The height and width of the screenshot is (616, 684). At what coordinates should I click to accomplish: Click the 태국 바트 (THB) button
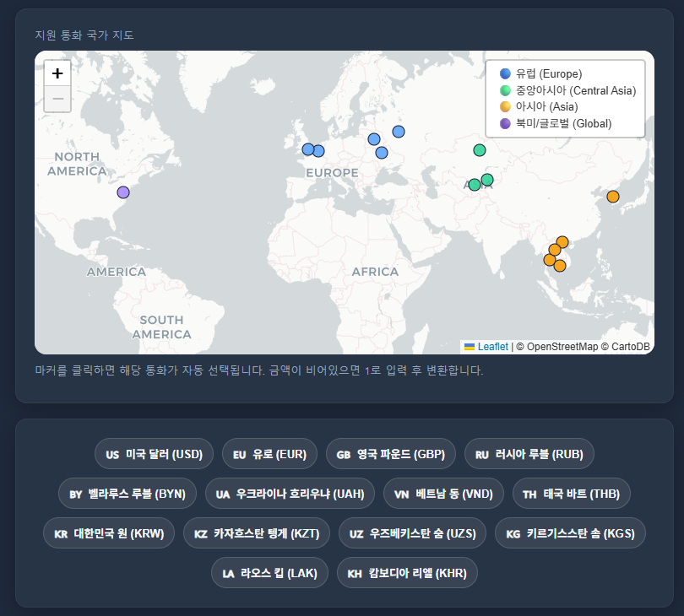571,493
